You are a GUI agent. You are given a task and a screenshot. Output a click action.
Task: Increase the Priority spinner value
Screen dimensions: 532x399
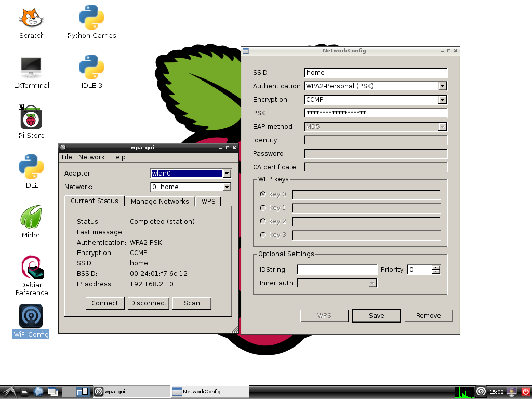(436, 268)
